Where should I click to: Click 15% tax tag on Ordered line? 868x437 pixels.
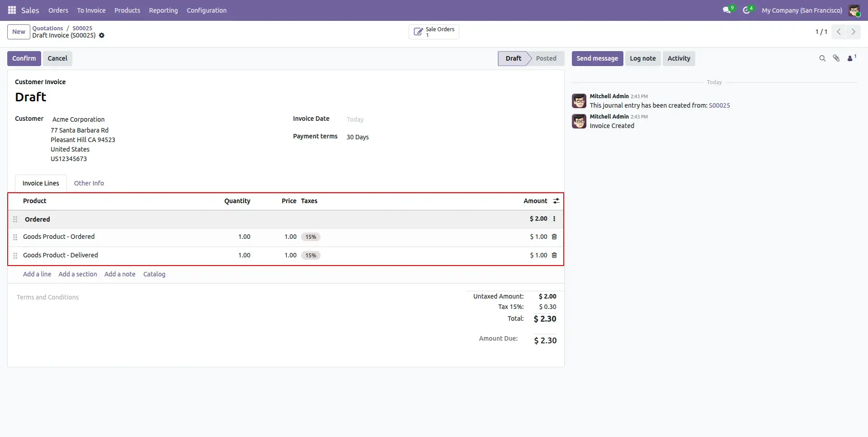pyautogui.click(x=311, y=237)
